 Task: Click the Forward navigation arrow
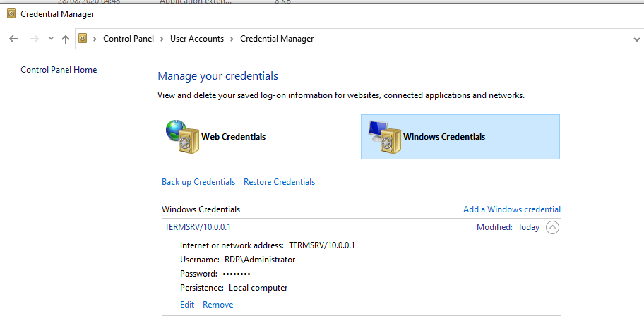33,39
